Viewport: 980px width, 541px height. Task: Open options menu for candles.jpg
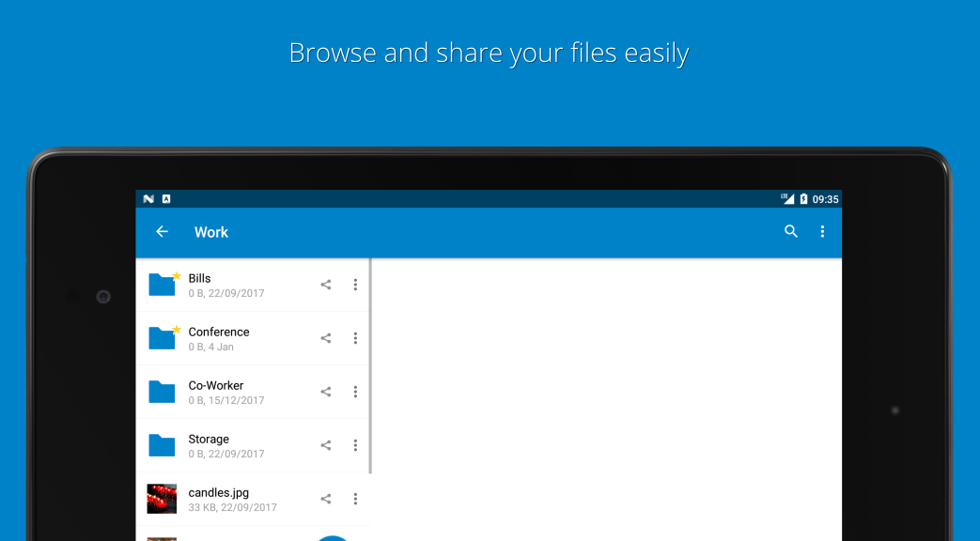356,499
